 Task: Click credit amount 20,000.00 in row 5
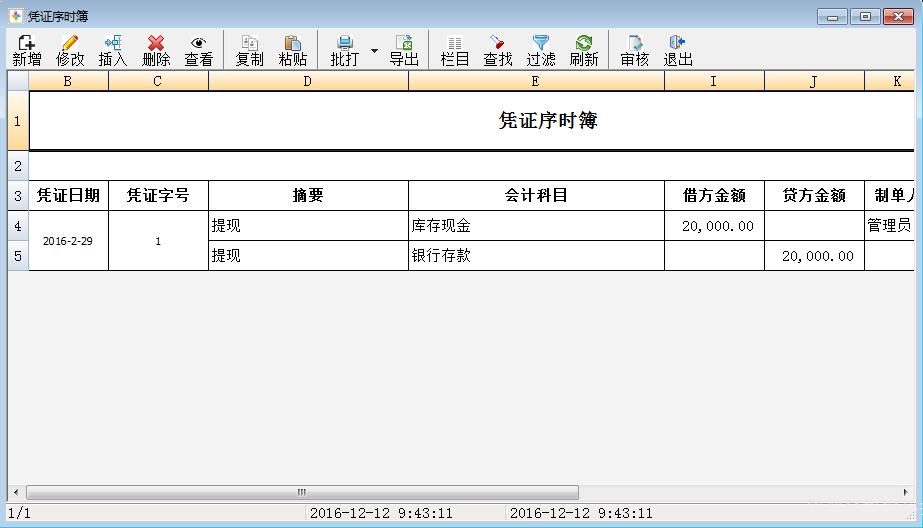(x=814, y=256)
